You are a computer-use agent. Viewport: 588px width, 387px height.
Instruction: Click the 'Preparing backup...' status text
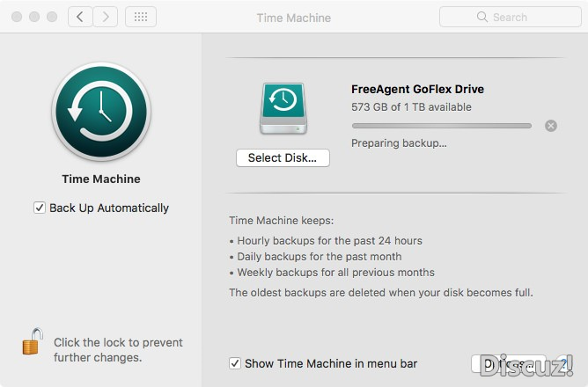[x=399, y=143]
